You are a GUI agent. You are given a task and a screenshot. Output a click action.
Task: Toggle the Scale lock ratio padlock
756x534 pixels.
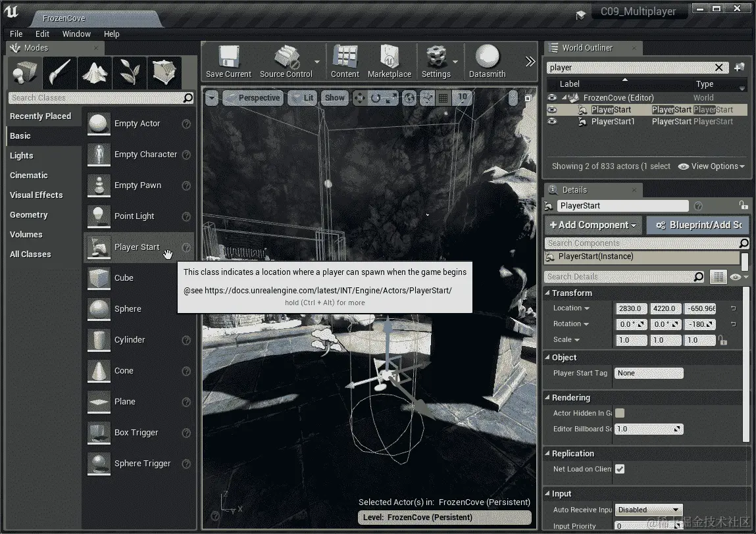[722, 340]
